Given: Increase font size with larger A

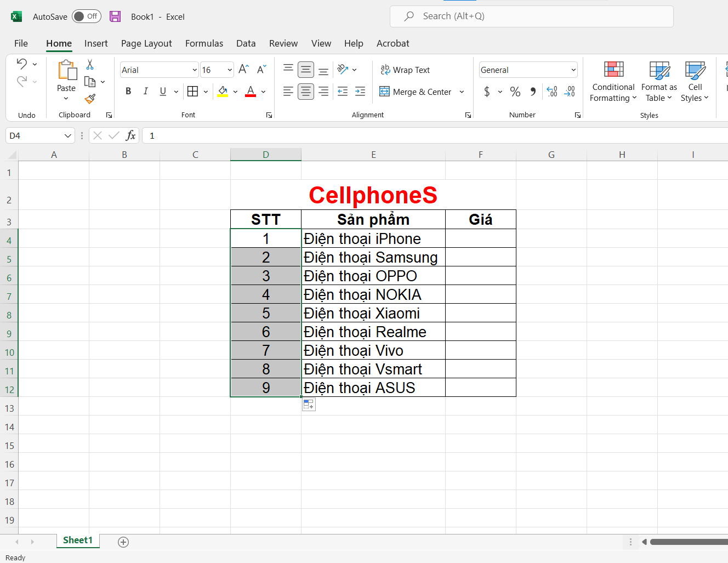Looking at the screenshot, I should click(x=244, y=69).
